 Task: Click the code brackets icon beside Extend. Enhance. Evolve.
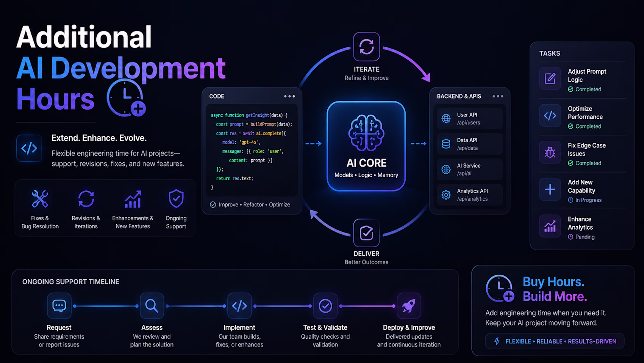coord(29,148)
